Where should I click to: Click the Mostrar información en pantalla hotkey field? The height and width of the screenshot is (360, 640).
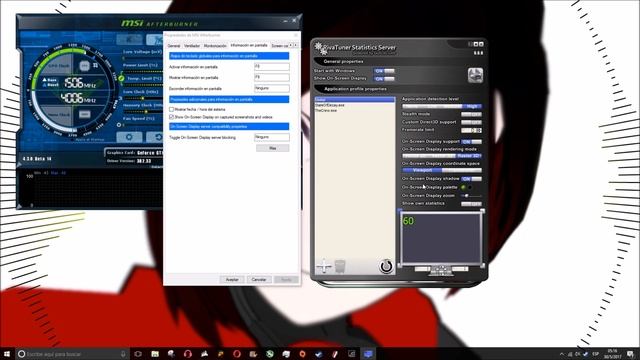tap(272, 77)
